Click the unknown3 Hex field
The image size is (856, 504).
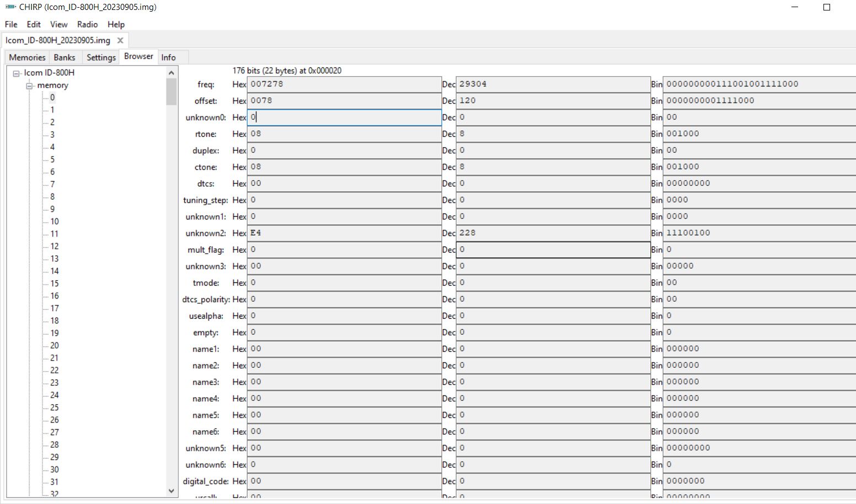pyautogui.click(x=344, y=266)
